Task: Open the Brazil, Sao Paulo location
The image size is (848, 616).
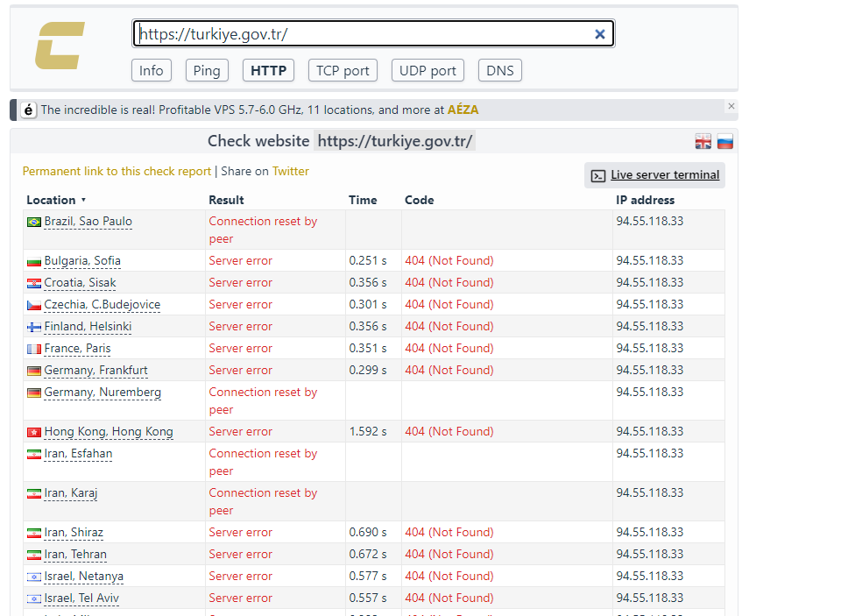Action: pyautogui.click(x=88, y=221)
